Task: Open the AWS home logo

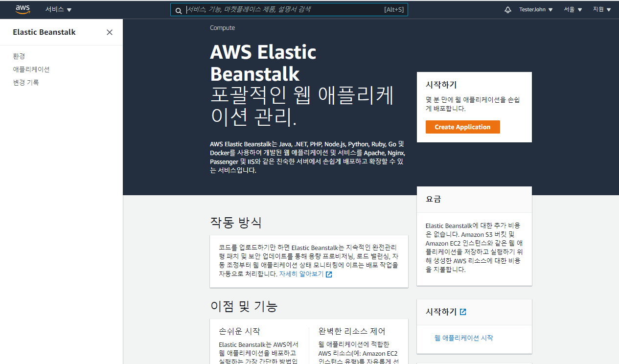Action: (x=23, y=9)
